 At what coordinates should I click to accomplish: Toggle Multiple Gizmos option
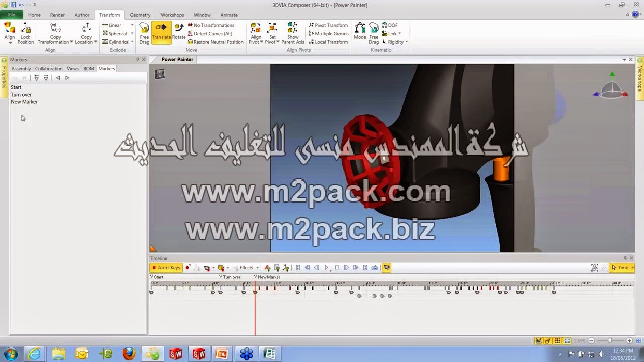329,34
